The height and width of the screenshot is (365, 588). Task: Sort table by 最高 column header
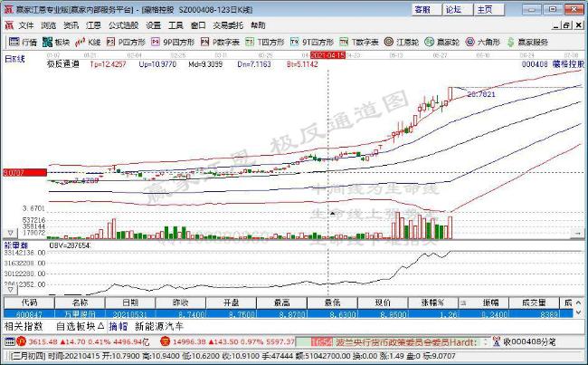(x=281, y=303)
